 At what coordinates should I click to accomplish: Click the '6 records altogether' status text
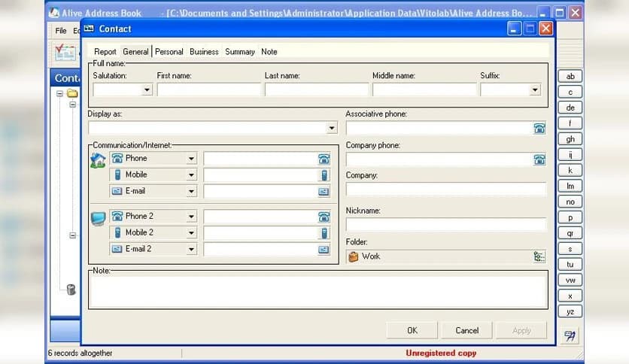80,353
